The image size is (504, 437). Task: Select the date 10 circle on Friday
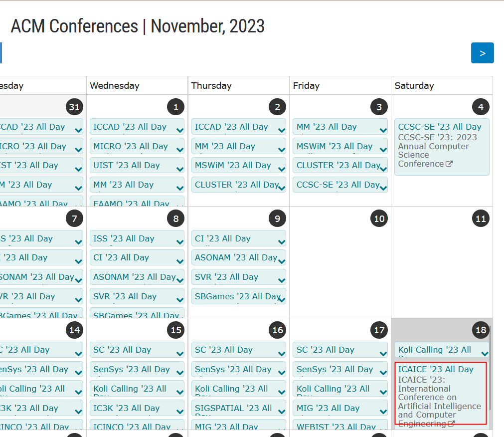(379, 218)
